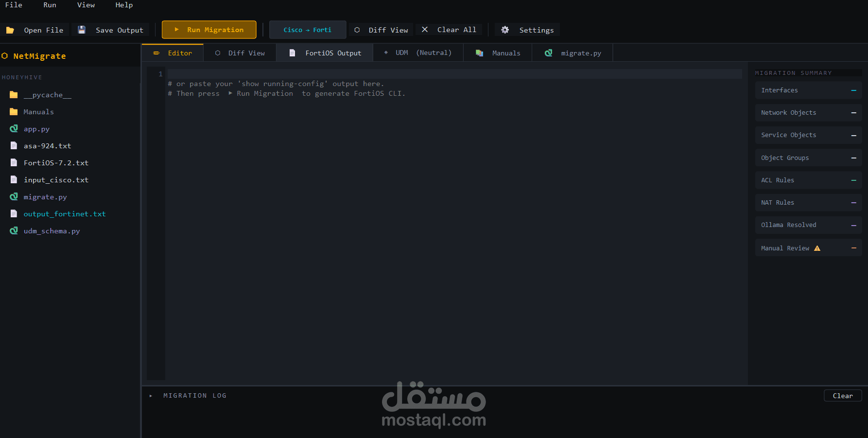
Task: Click the Save Output label
Action: [120, 30]
